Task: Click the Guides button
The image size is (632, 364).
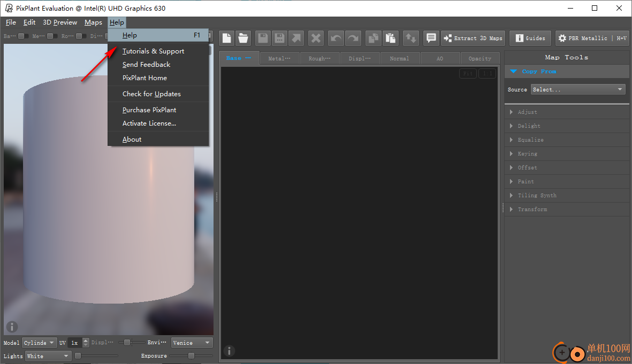Action: [530, 38]
